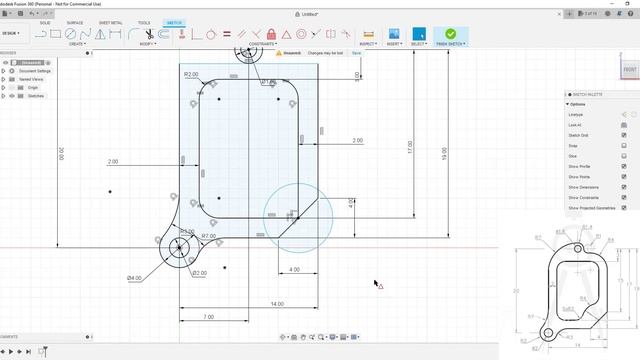Select the Mirror tool with triangles
Viewport: 640px width, 360px height.
coord(100,34)
